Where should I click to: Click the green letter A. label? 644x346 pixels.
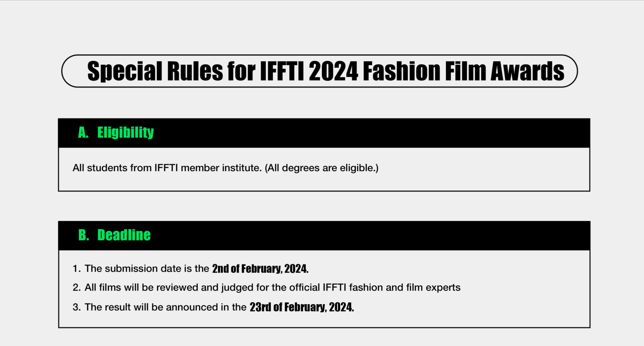[83, 132]
